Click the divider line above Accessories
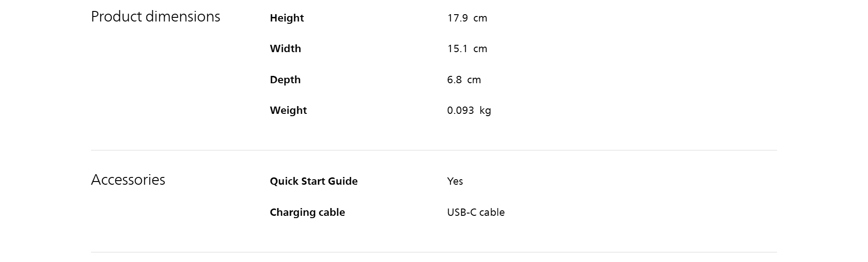Image resolution: width=868 pixels, height=262 pixels. (x=434, y=150)
